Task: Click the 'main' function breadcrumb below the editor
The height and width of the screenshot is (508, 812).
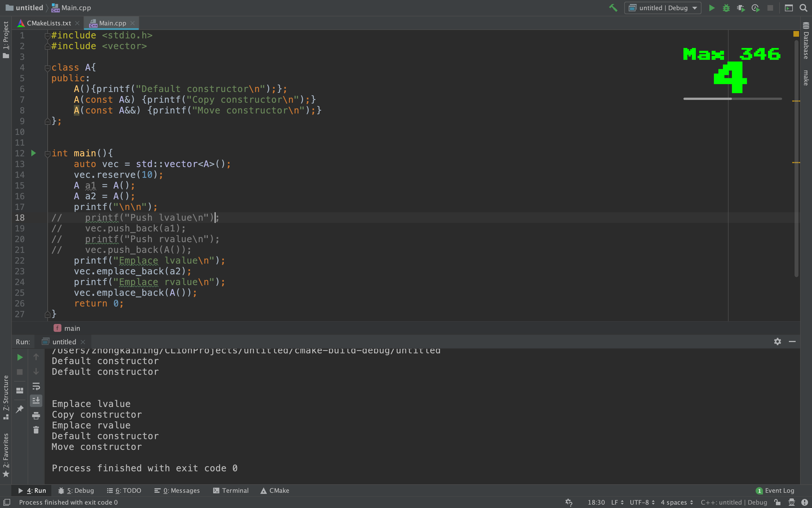Action: click(x=67, y=328)
